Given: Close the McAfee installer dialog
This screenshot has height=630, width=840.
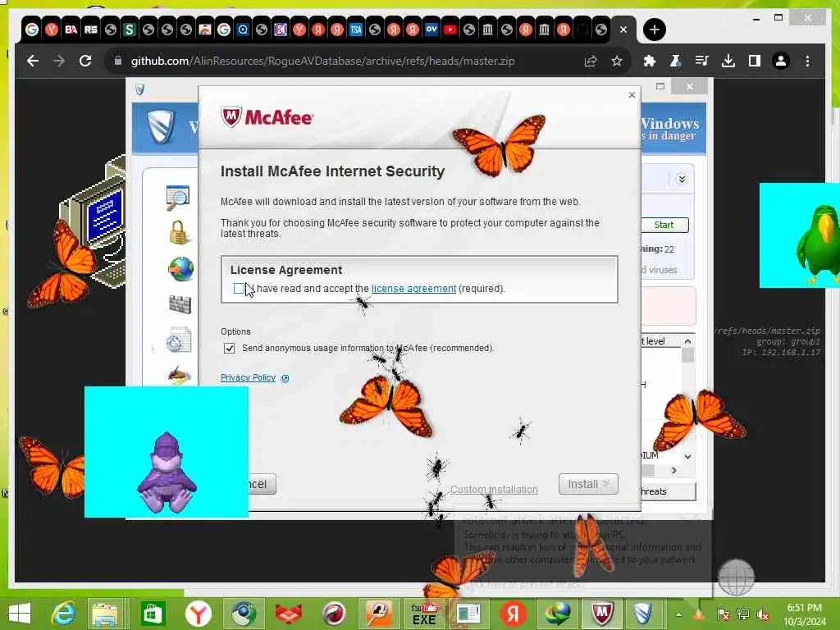Looking at the screenshot, I should click(x=632, y=95).
